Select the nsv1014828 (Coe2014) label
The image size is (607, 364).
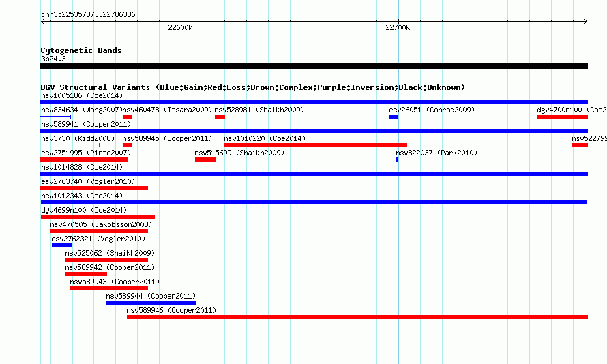pos(82,167)
